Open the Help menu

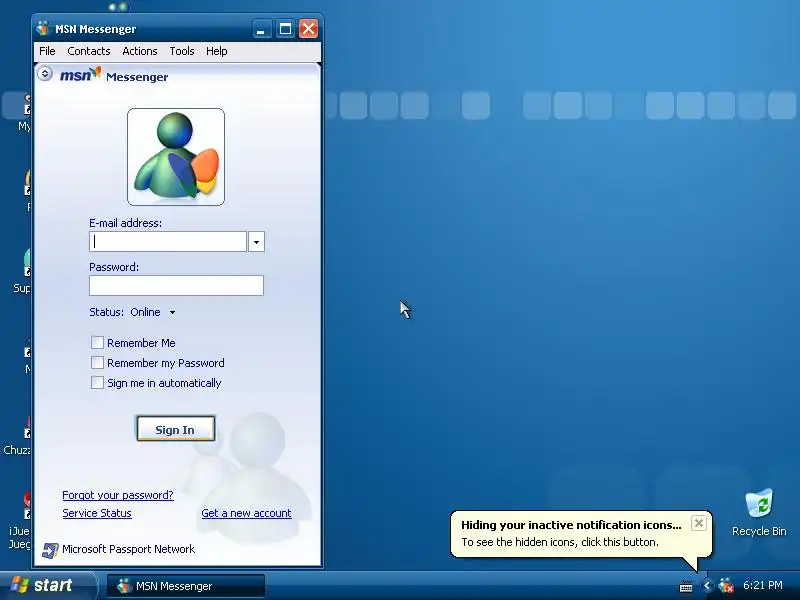[216, 51]
